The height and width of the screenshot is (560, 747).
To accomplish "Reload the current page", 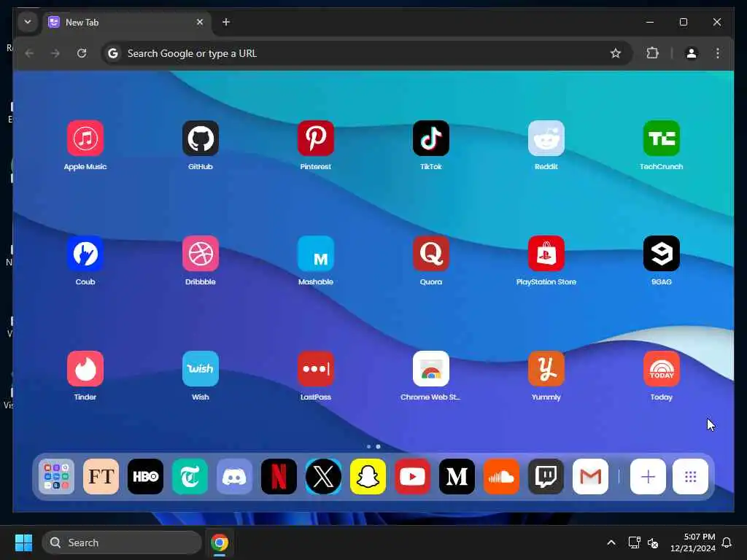I will [x=82, y=53].
